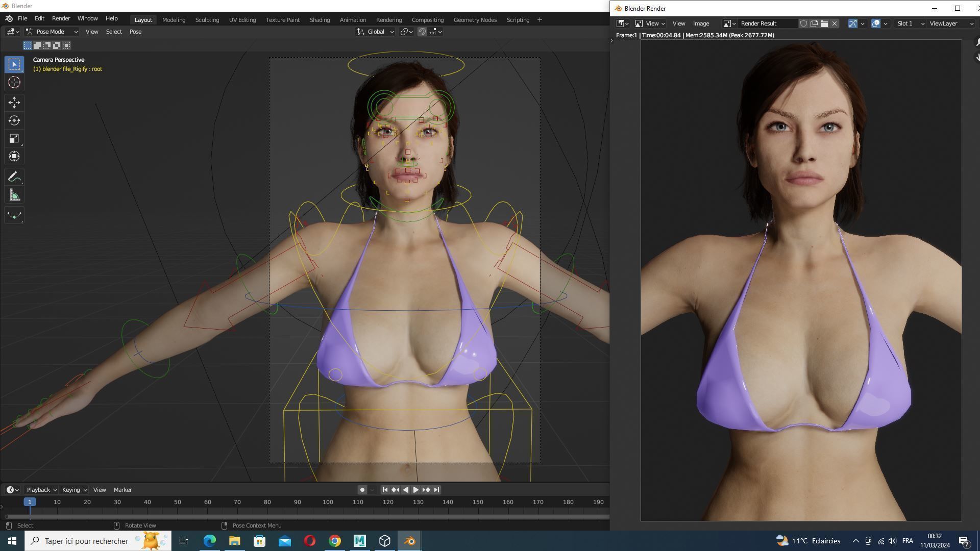This screenshot has width=980, height=551.
Task: Switch to the Shading workspace tab
Action: 319,20
